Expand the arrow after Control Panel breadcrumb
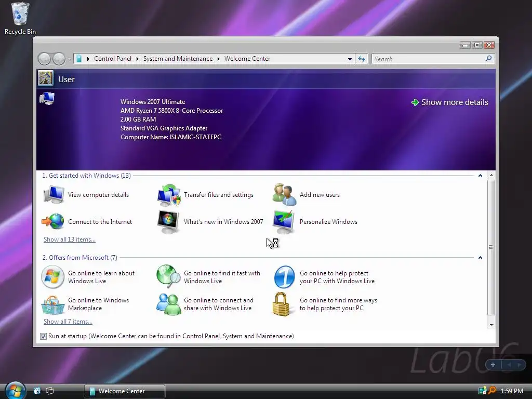The image size is (532, 399). coord(137,59)
